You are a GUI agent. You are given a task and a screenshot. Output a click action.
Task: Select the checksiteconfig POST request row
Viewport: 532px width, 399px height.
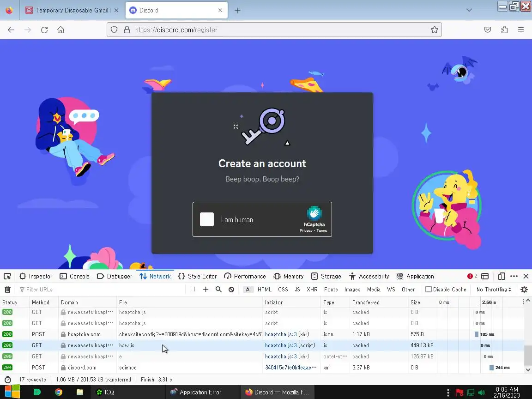262,334
